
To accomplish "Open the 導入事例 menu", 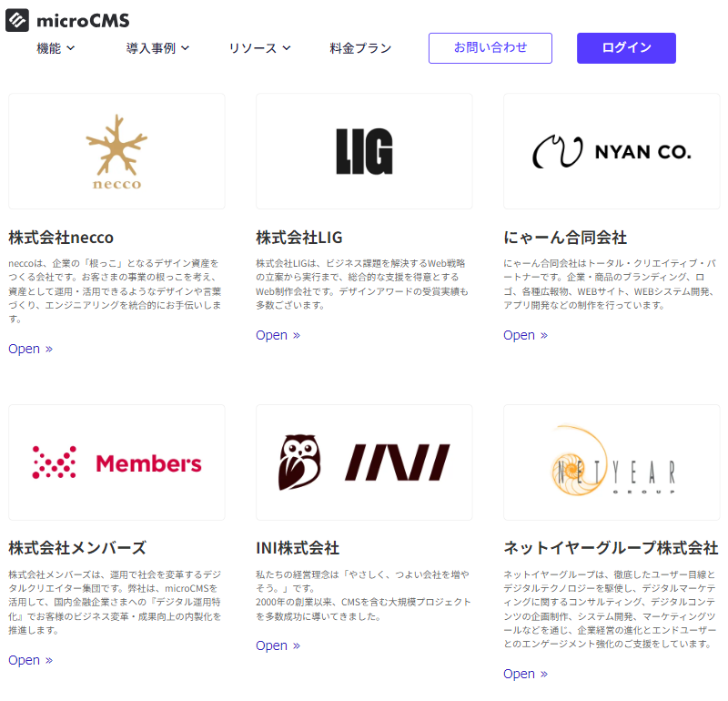I will pyautogui.click(x=157, y=48).
